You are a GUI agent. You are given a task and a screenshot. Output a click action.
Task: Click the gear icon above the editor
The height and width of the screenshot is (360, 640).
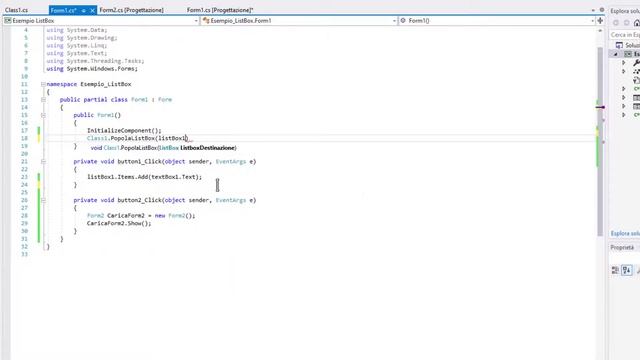point(602,9)
